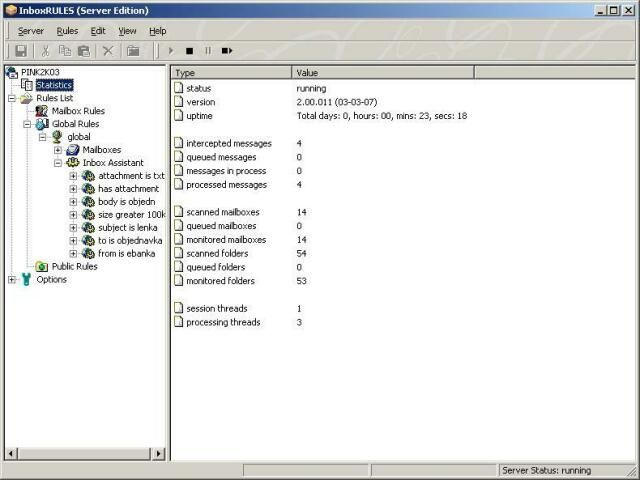Click the Delete X toolbar icon

pyautogui.click(x=108, y=50)
